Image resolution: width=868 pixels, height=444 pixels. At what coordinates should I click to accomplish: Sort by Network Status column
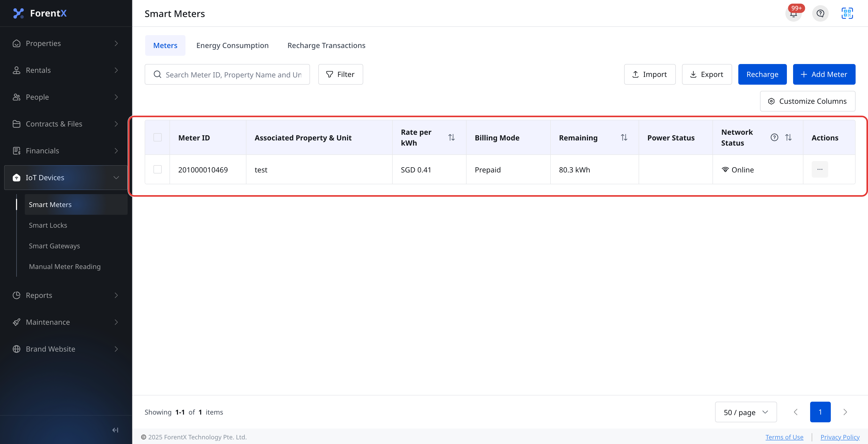(788, 137)
